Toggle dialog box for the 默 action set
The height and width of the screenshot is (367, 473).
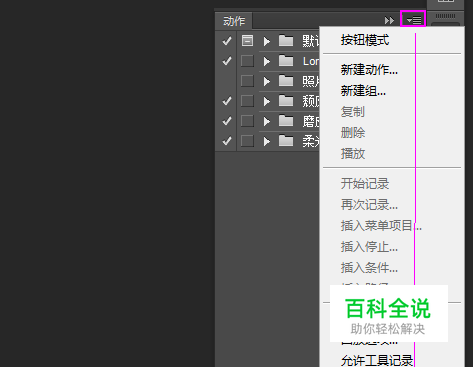coord(247,41)
